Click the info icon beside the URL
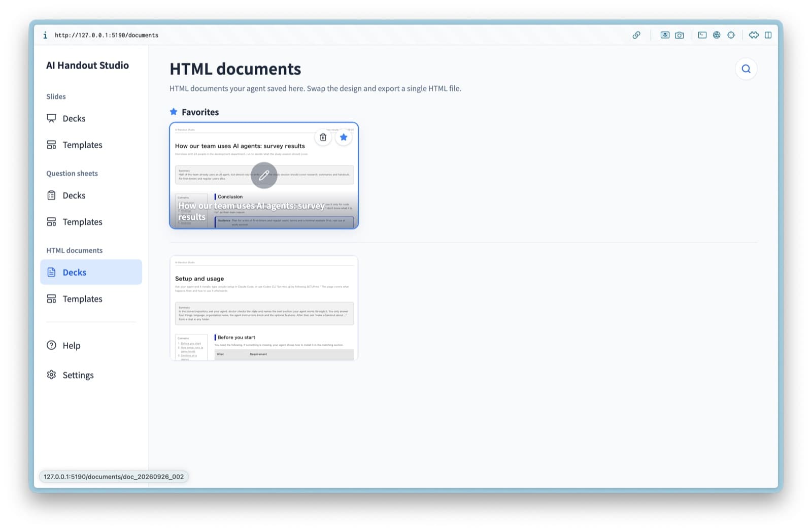812x531 pixels. 45,35
